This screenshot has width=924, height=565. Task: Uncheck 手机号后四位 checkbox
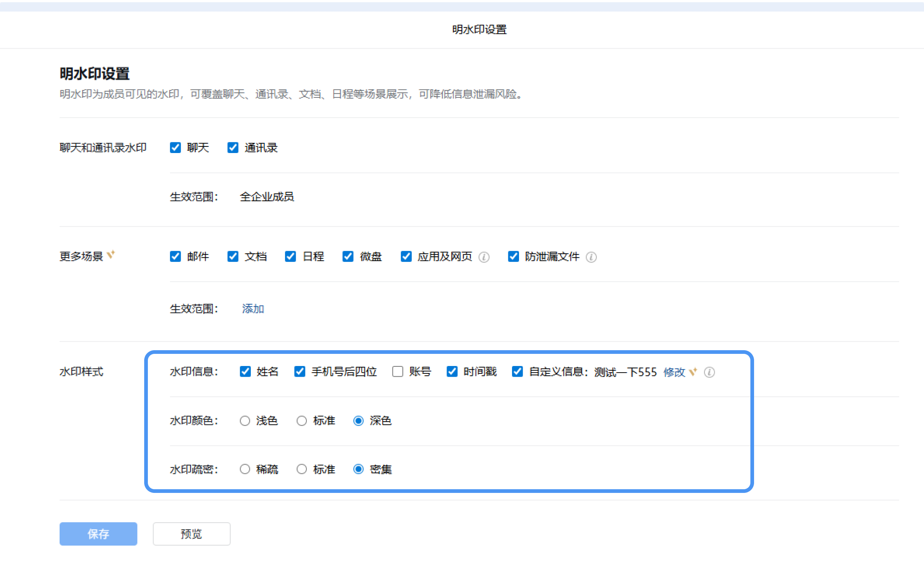pos(300,372)
